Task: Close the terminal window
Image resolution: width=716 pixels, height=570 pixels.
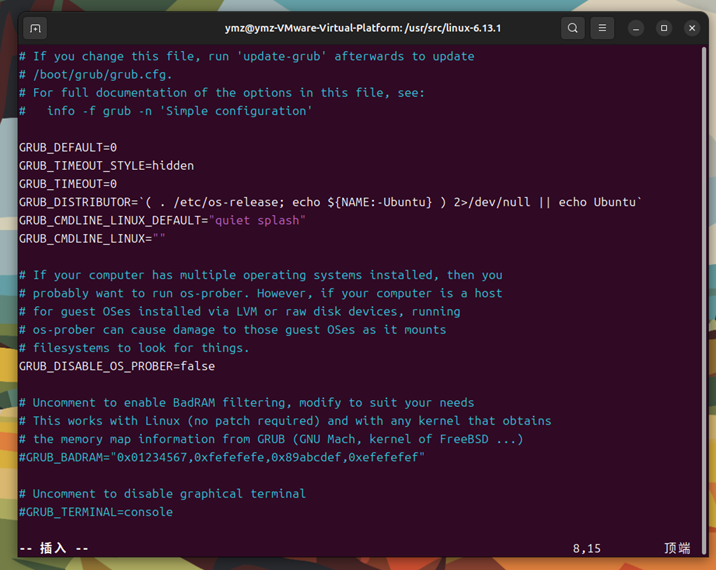Action: pyautogui.click(x=692, y=28)
